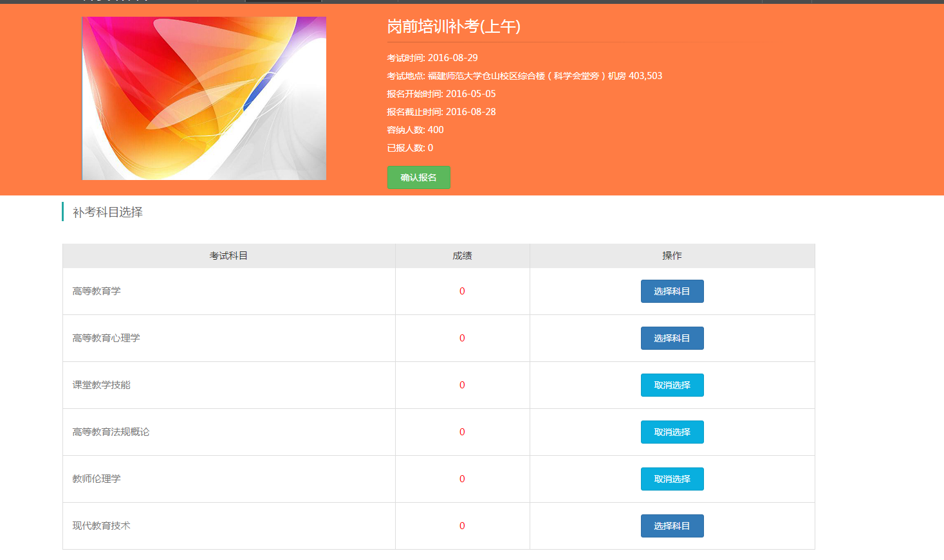Click the 操作 column header
Screen dimensions: 944x560
[x=672, y=256]
